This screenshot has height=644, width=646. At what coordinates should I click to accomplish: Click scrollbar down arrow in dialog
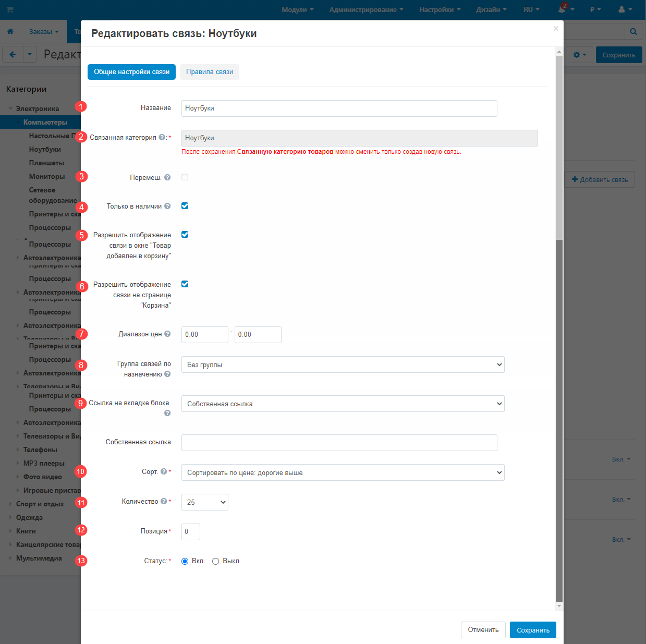(559, 606)
